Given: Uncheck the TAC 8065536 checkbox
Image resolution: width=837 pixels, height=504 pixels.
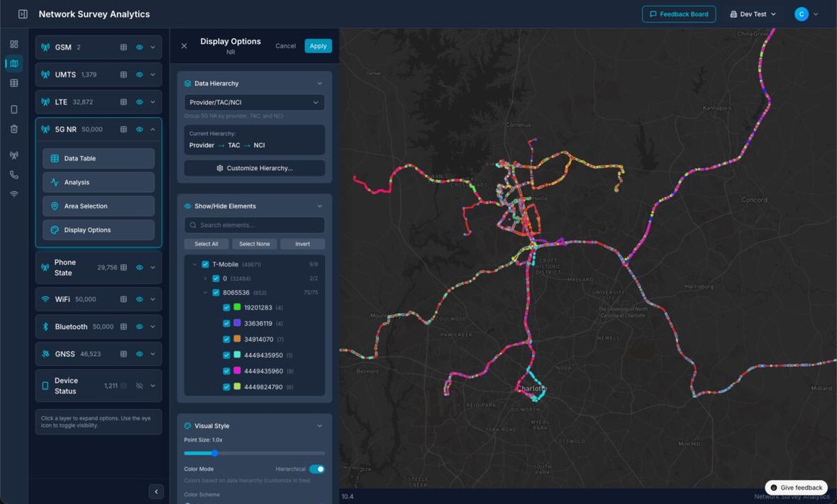Looking at the screenshot, I should tap(216, 292).
